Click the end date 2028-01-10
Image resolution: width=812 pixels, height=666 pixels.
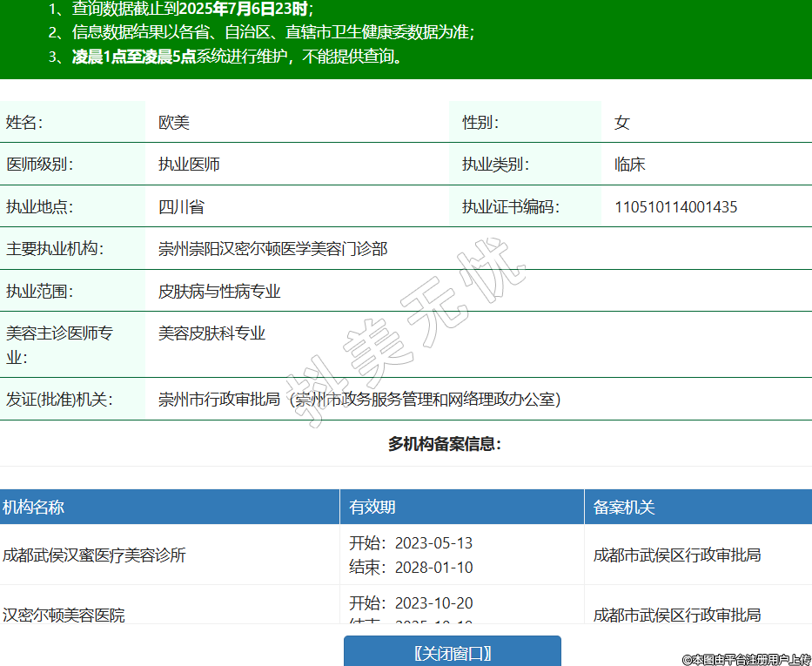(x=433, y=568)
